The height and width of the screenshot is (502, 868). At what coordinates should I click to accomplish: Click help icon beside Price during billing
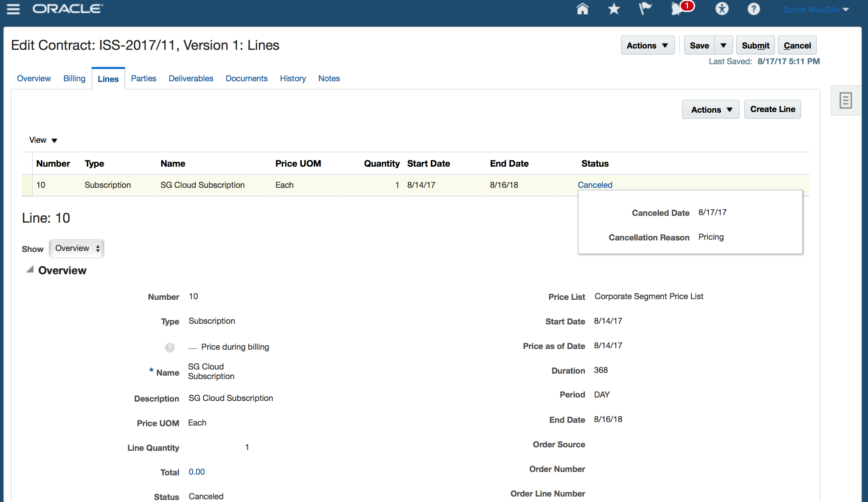click(169, 347)
